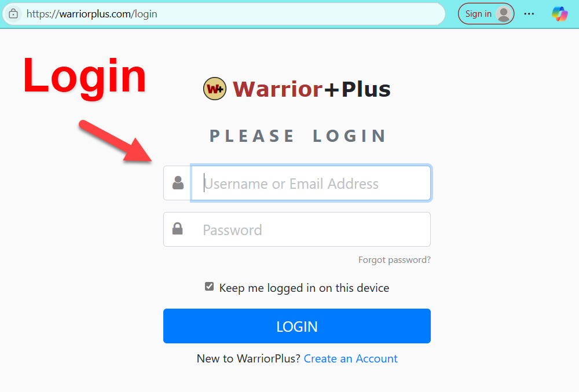Click the red arrow pointing at username field

pos(115,141)
